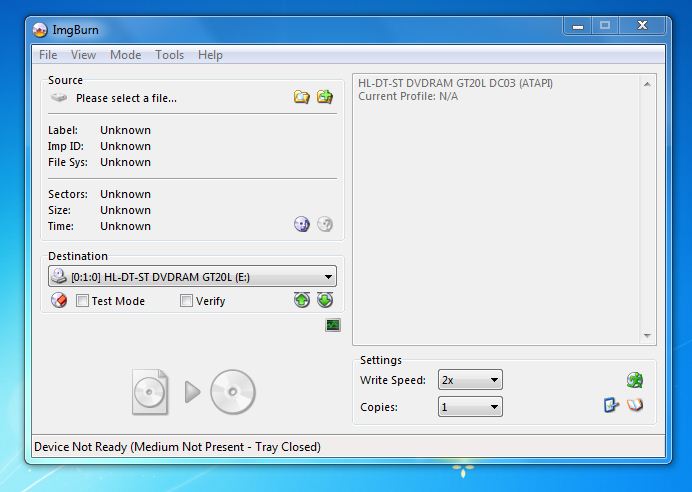Image resolution: width=692 pixels, height=492 pixels.
Task: Enable the Verify checkbox
Action: coord(186,301)
